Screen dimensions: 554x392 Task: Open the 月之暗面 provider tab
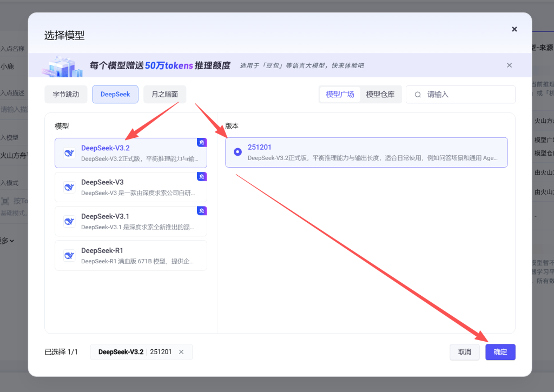[164, 94]
